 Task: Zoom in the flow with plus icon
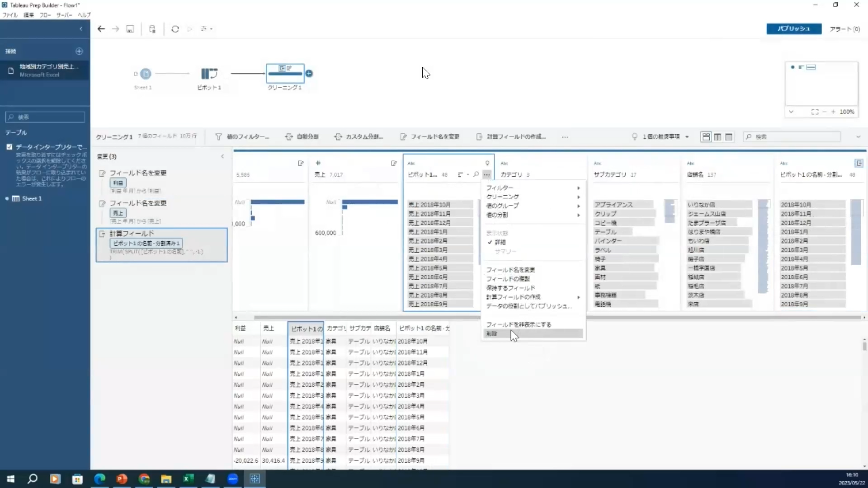pyautogui.click(x=833, y=112)
